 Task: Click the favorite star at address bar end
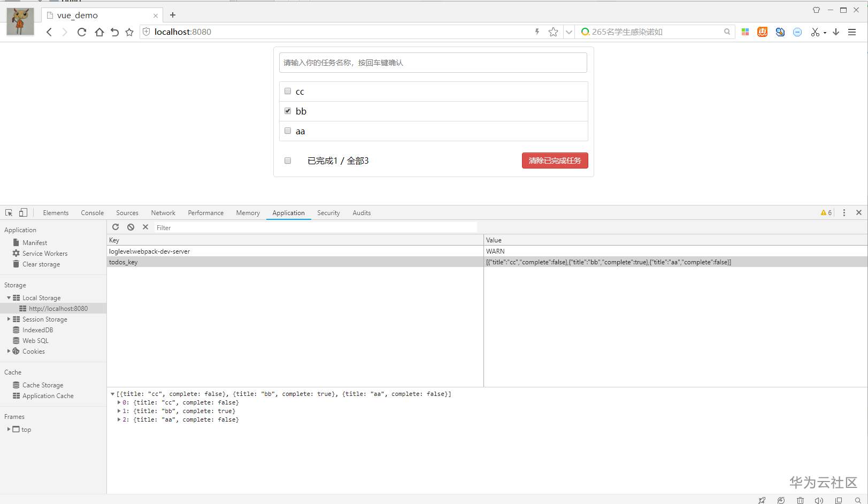point(553,32)
